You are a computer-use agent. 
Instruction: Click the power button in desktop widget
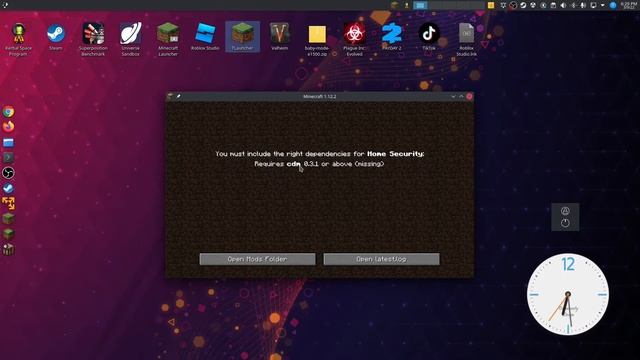pos(565,223)
